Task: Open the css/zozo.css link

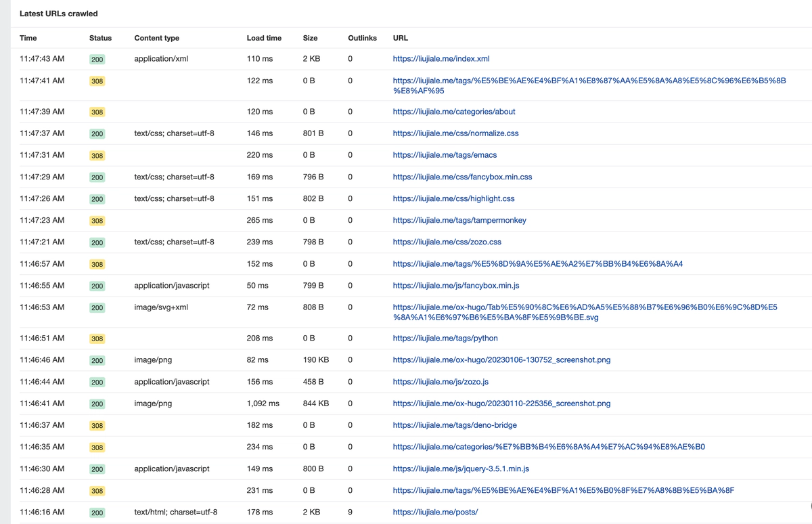Action: 447,242
